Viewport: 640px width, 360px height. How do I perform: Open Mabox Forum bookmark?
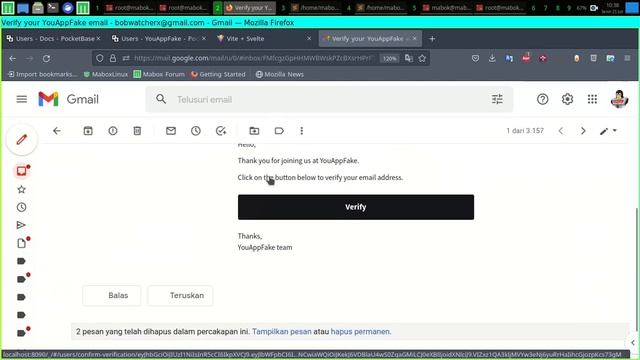click(x=159, y=74)
